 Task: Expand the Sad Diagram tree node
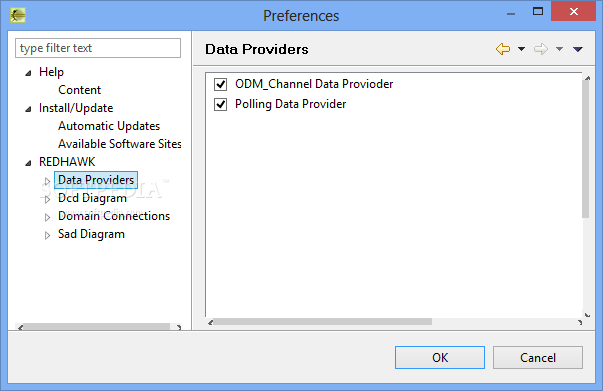click(x=47, y=235)
